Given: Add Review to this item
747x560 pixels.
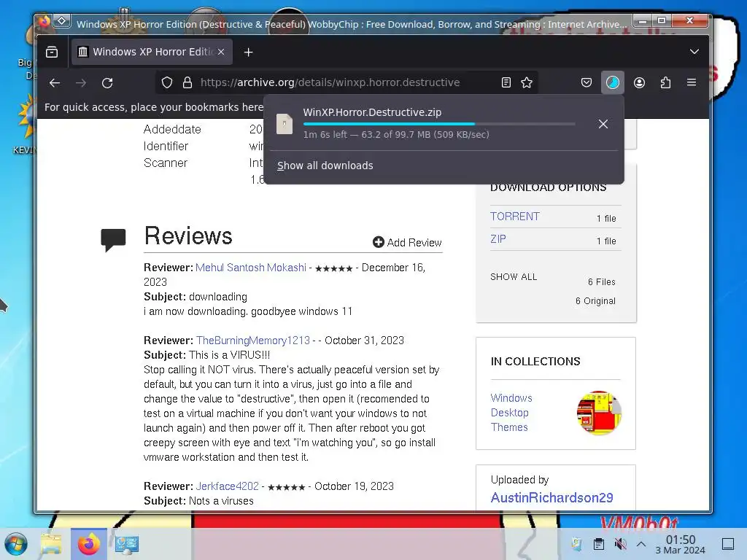Looking at the screenshot, I should click(x=407, y=242).
